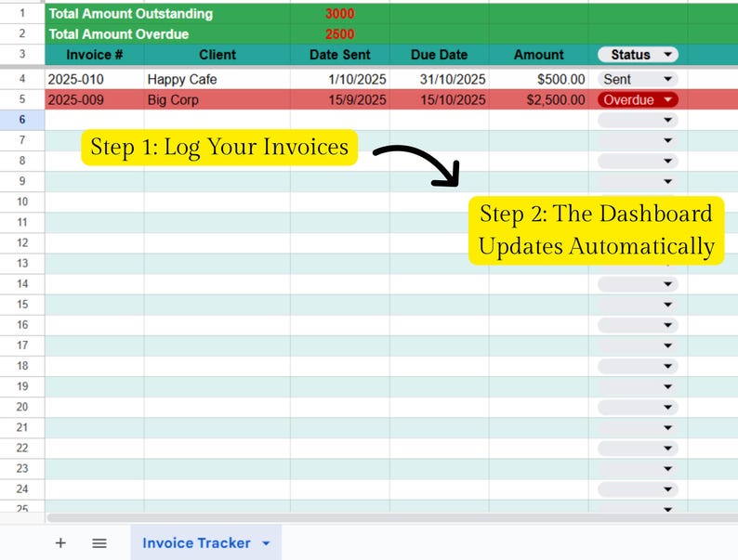The image size is (738, 560).
Task: Select the $2,500.00 amount cell
Action: tap(538, 99)
